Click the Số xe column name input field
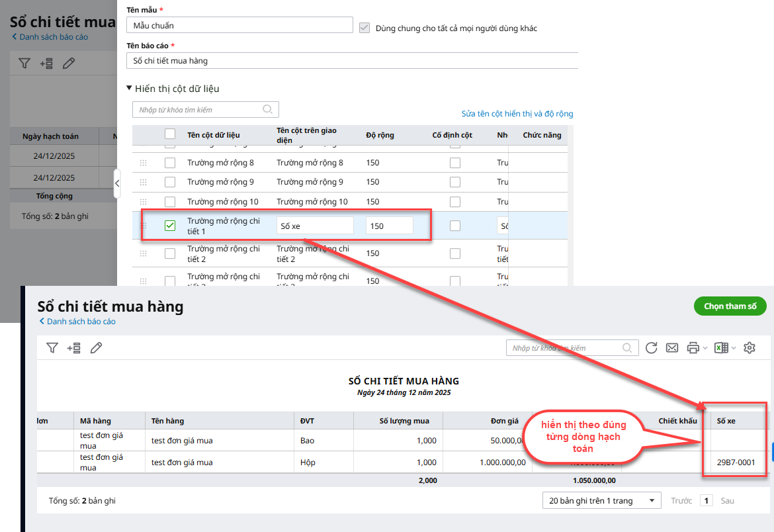774x532 pixels. coord(315,226)
